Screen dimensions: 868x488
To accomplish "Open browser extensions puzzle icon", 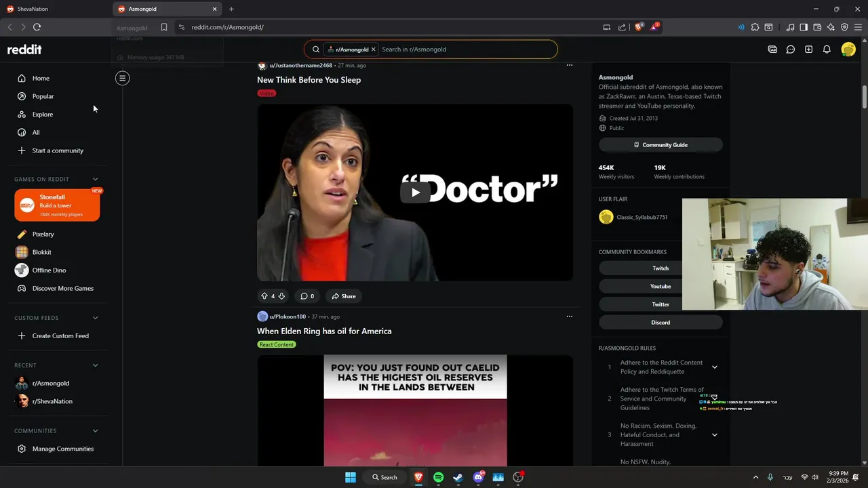I will click(x=755, y=27).
